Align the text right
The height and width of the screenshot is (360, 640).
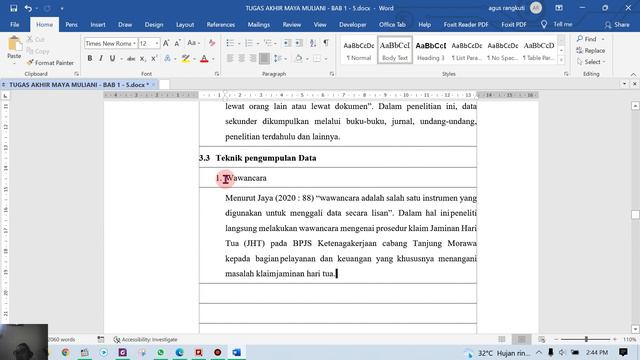253,58
